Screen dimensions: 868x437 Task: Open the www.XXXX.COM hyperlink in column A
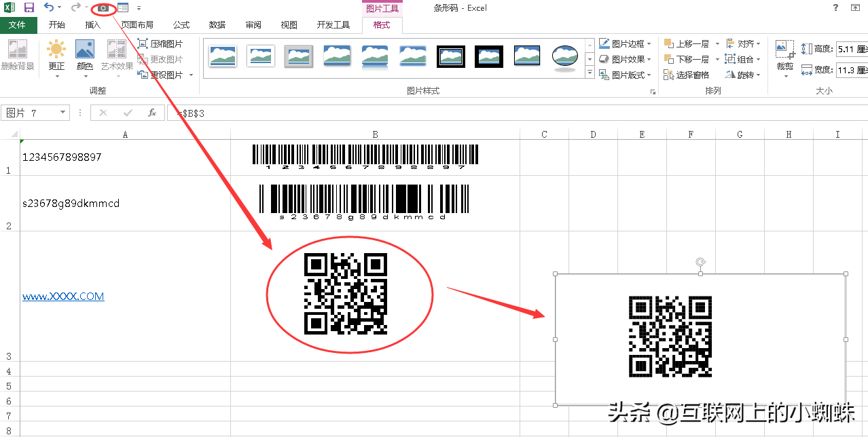tap(63, 297)
